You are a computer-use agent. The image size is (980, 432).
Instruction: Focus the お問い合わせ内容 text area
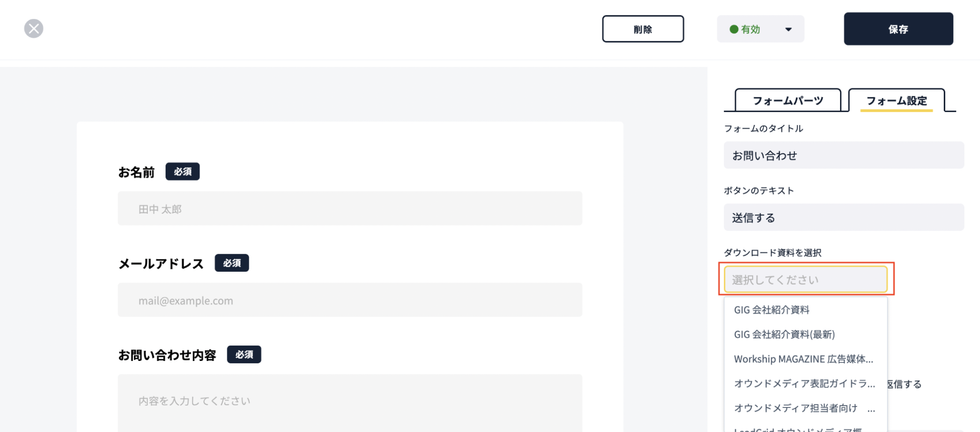coord(350,403)
